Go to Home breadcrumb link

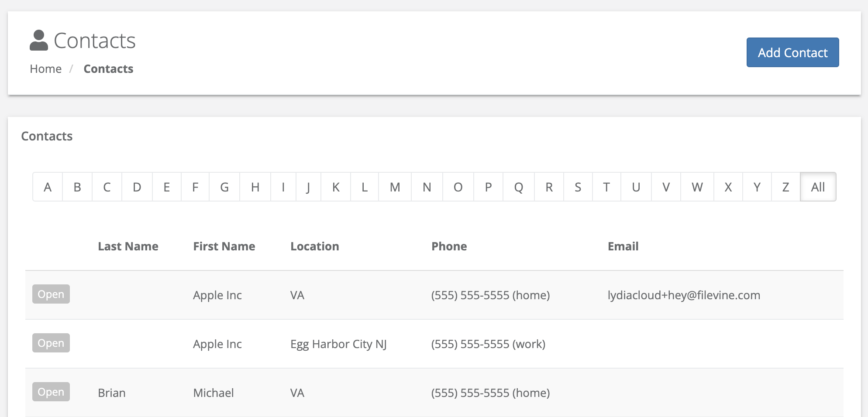point(46,69)
